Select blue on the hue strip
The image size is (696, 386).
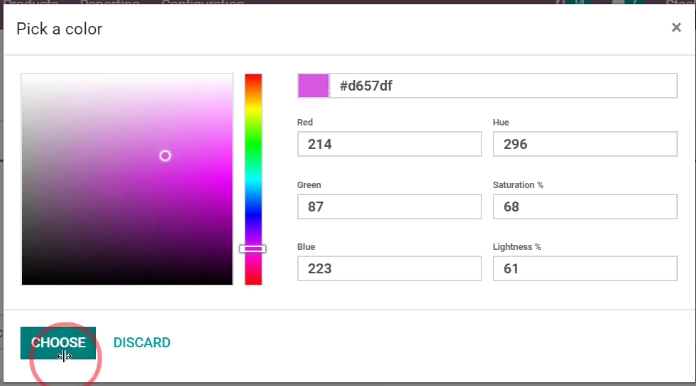click(253, 213)
